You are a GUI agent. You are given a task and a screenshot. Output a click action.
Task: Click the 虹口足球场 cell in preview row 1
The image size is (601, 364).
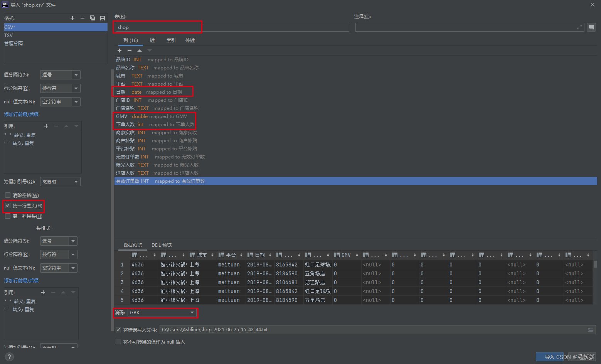click(318, 265)
